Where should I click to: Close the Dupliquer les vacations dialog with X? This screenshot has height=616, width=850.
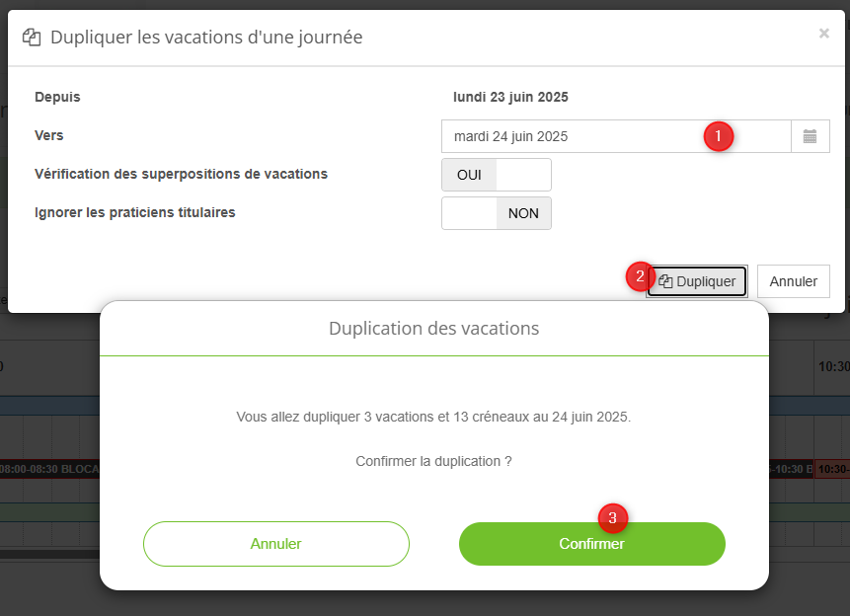point(824,34)
